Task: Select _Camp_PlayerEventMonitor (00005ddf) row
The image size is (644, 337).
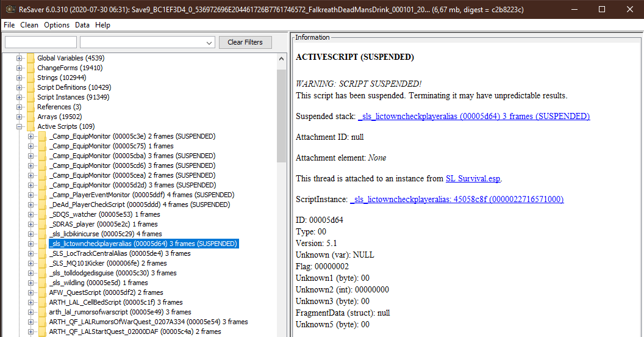Action: tap(141, 195)
